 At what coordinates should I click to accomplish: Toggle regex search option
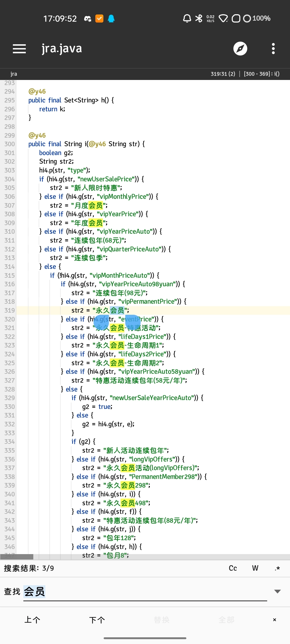pos(277,568)
